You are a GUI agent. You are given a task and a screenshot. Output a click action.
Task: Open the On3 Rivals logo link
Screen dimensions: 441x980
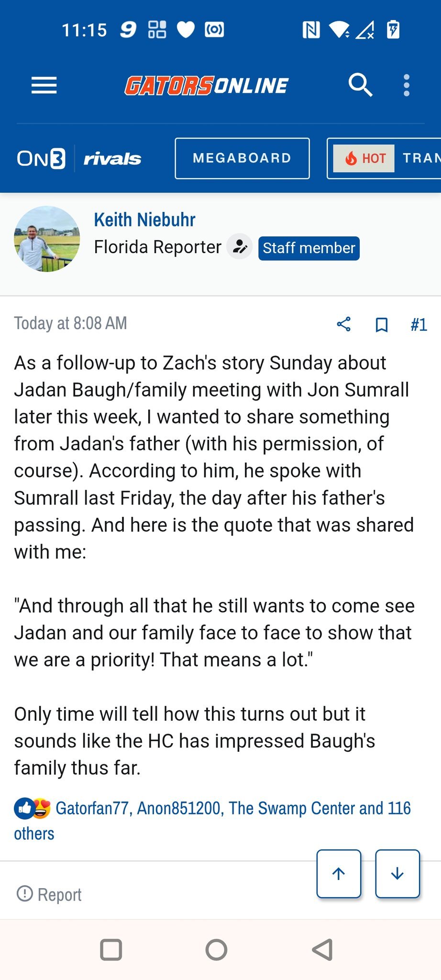click(79, 158)
